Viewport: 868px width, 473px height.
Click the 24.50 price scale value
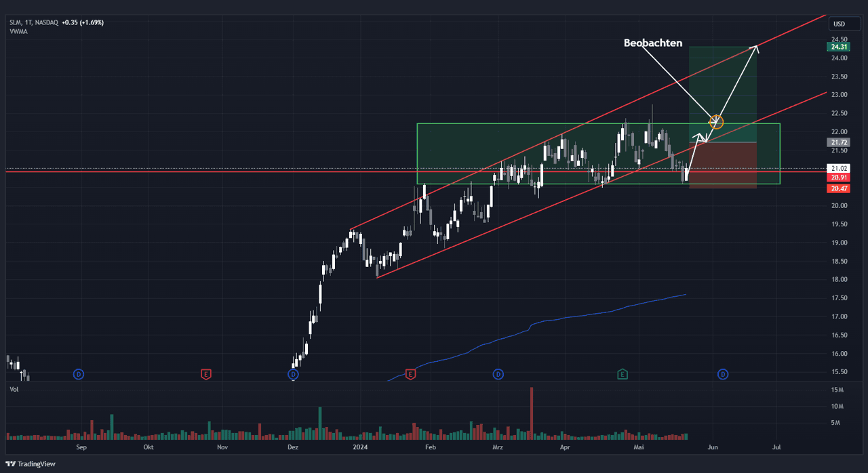point(838,39)
